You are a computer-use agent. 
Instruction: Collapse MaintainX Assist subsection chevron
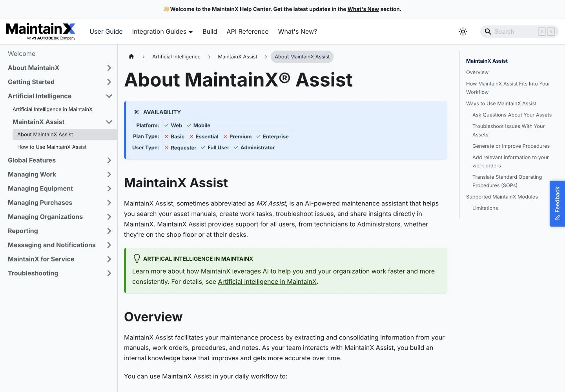(x=109, y=122)
